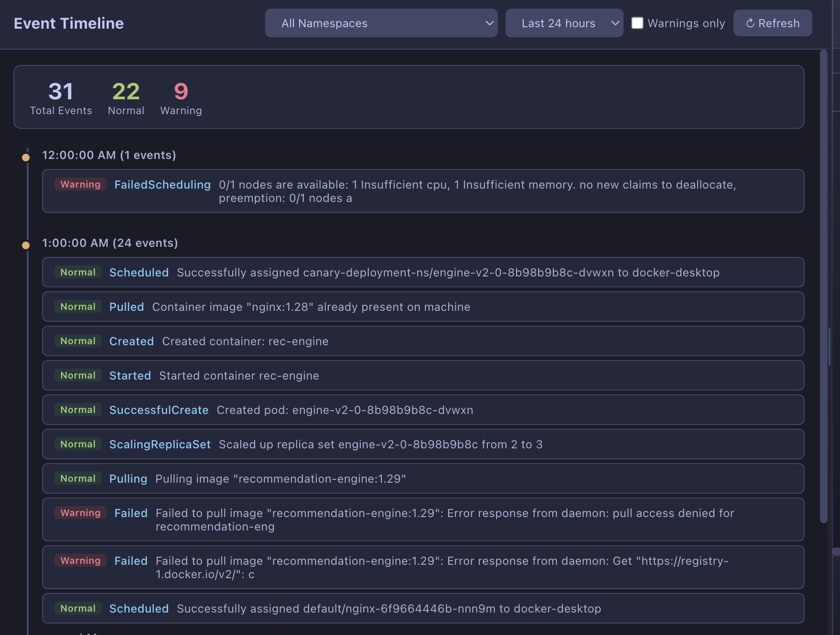This screenshot has width=840, height=635.
Task: Select the Event Timeline heading
Action: [68, 22]
